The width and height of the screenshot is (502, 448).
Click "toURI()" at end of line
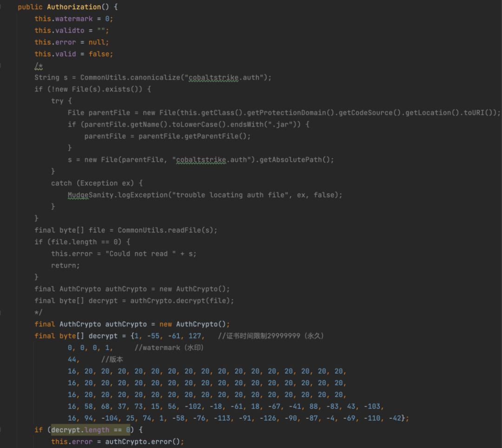[x=479, y=112]
